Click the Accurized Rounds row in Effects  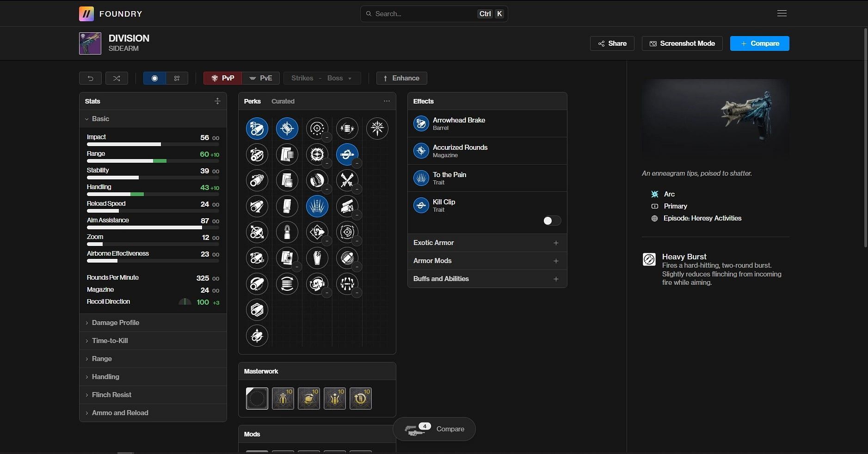(487, 151)
